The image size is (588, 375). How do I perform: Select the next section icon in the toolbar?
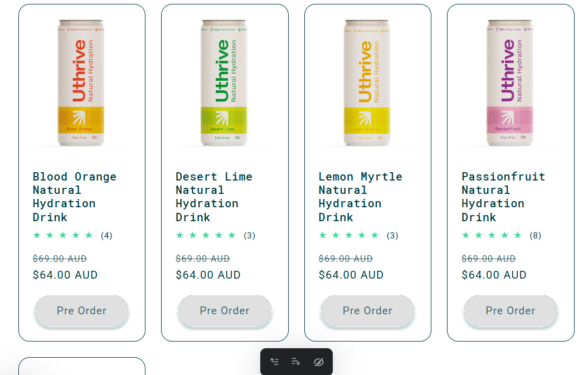tap(296, 362)
